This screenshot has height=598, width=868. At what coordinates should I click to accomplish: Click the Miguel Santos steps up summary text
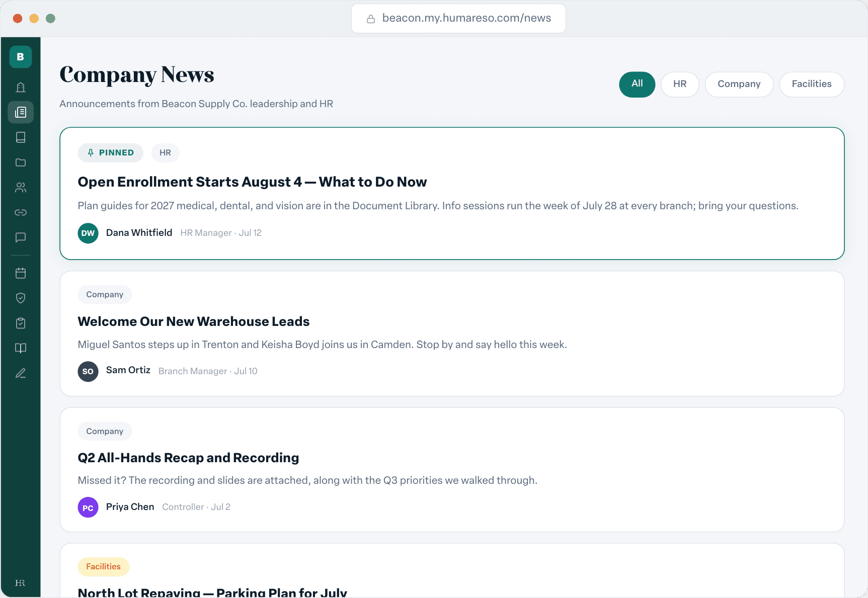pyautogui.click(x=323, y=345)
